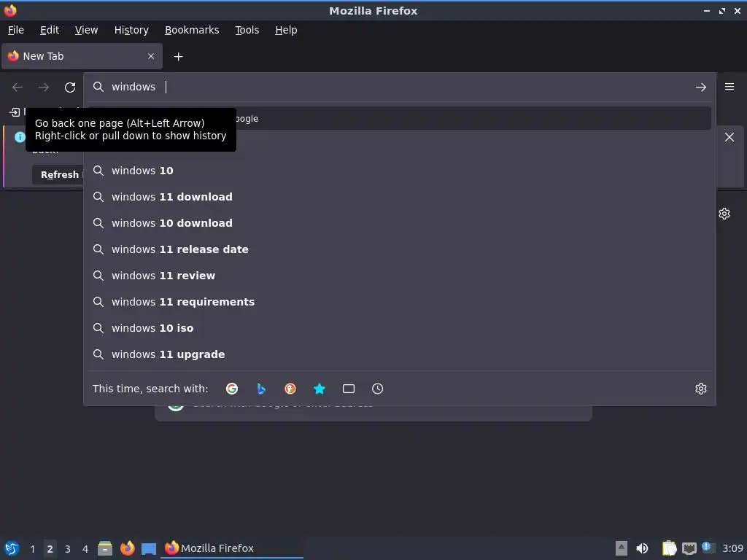Click in the address bar text field
This screenshot has width=747, height=560.
point(400,87)
